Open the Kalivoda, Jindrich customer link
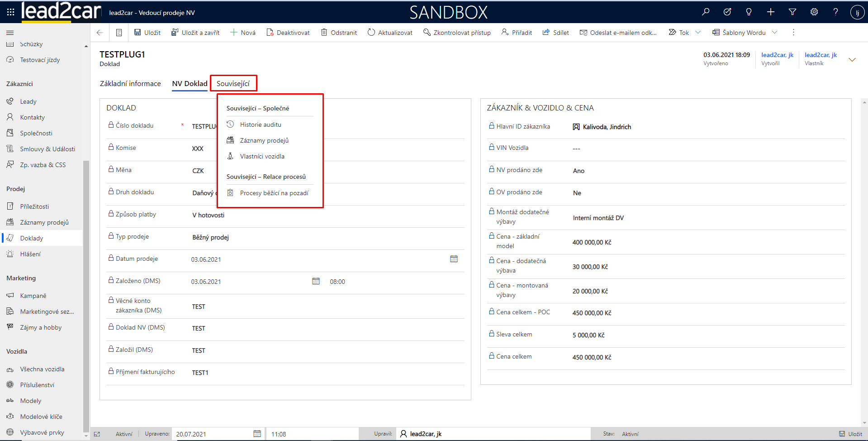 607,127
